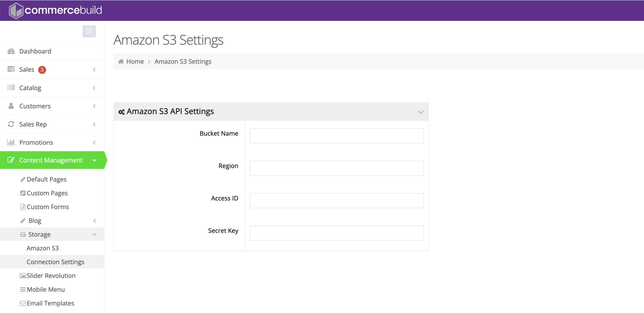The height and width of the screenshot is (313, 644).
Task: Focus the Access ID input field
Action: click(x=337, y=201)
